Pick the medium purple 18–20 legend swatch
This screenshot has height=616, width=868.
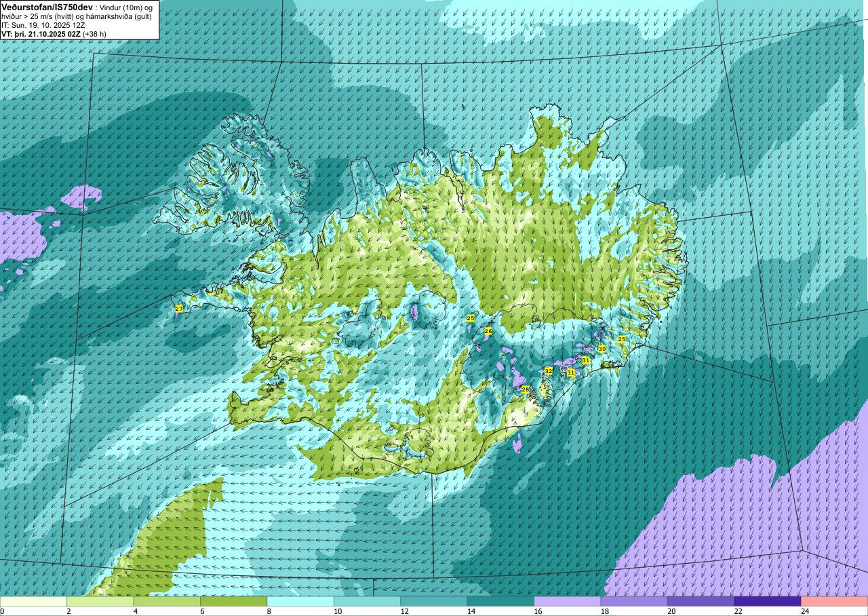[x=634, y=601]
